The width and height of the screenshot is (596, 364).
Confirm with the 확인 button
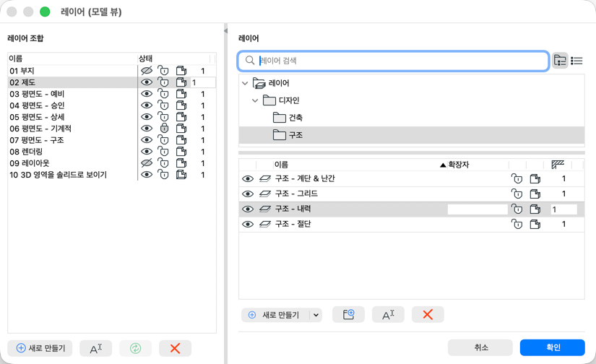tap(552, 347)
